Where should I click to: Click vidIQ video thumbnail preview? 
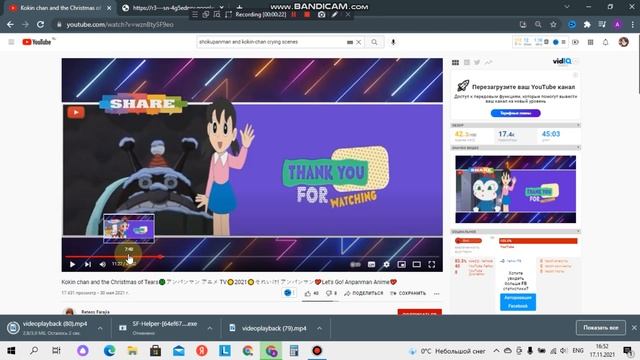516,189
